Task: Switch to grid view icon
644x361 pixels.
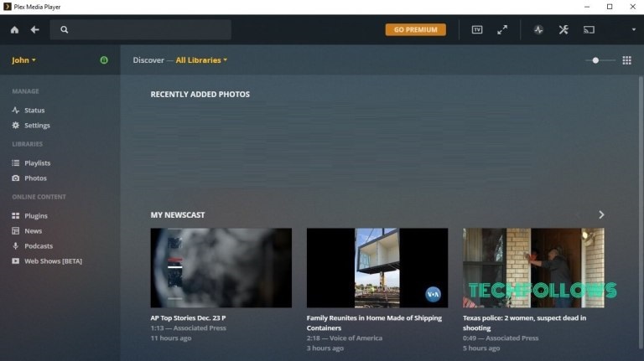Action: (x=626, y=60)
